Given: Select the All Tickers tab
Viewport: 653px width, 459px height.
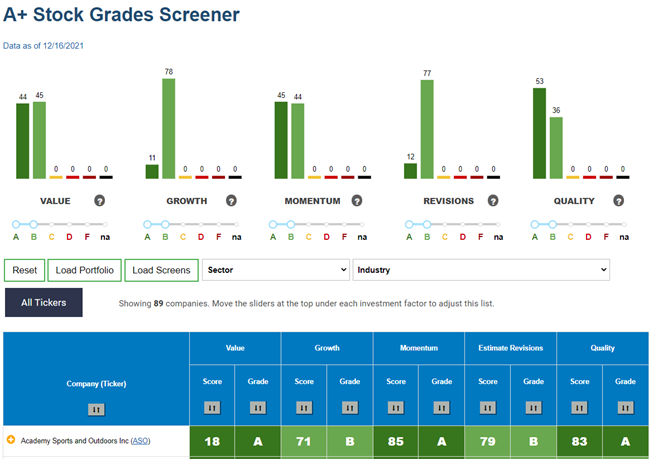Looking at the screenshot, I should pos(44,303).
